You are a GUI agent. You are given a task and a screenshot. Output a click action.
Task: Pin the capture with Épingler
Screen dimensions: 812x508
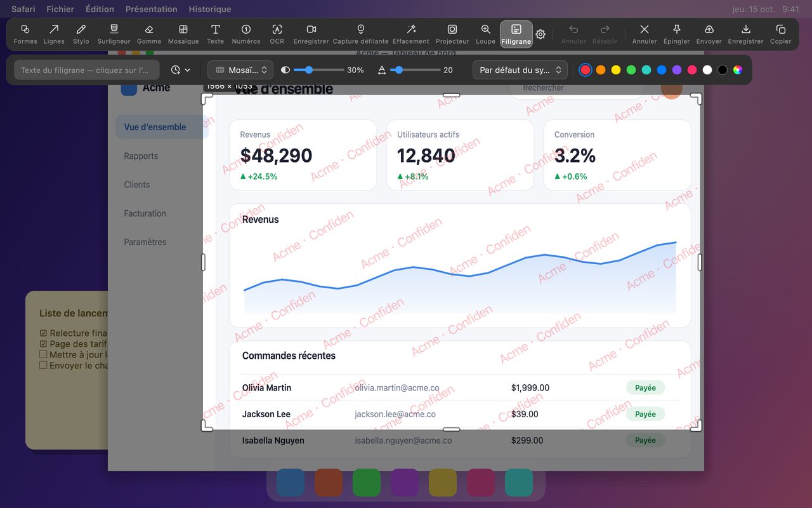pyautogui.click(x=676, y=34)
